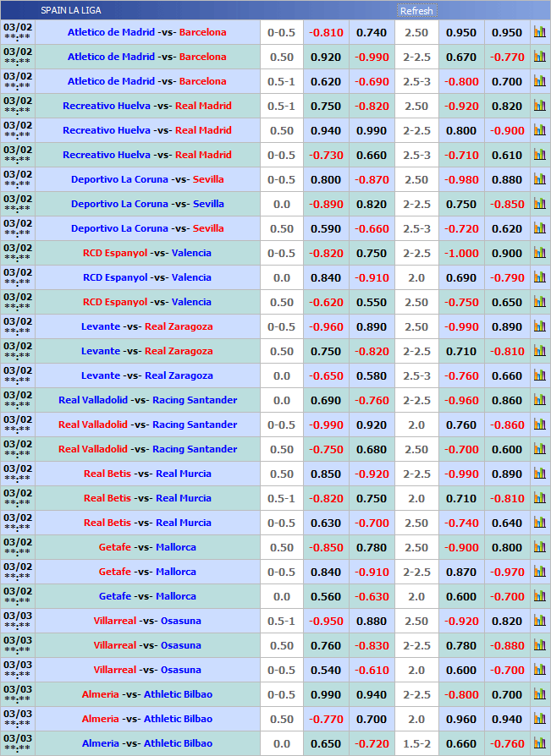
Task: Select 0.940 home odds for Recreativo Huelva
Action: pyautogui.click(x=326, y=131)
